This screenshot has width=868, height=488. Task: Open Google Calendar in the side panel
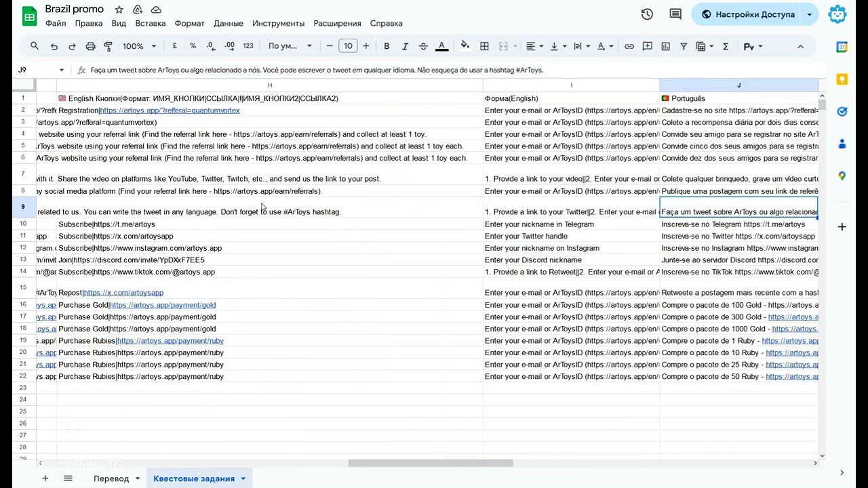[x=842, y=47]
